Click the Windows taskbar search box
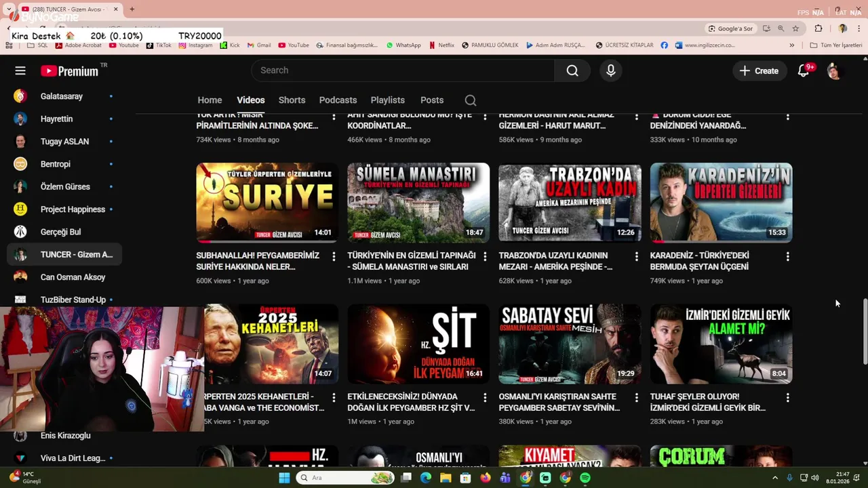This screenshot has height=488, width=868. coord(346,478)
